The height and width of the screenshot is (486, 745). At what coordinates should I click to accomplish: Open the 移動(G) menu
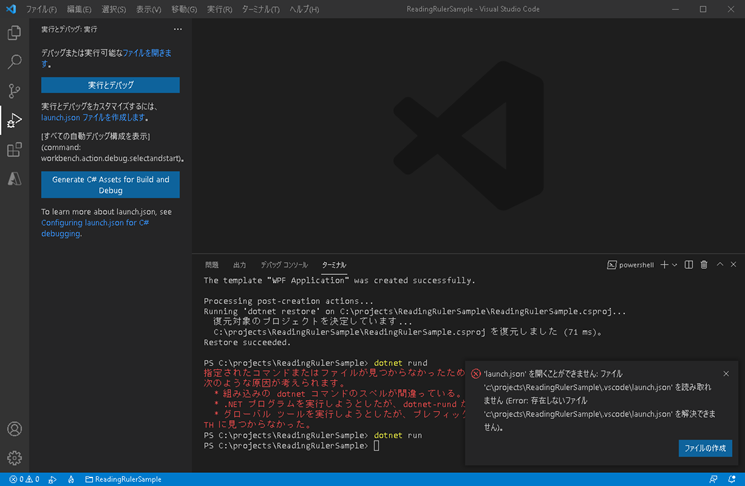(184, 9)
